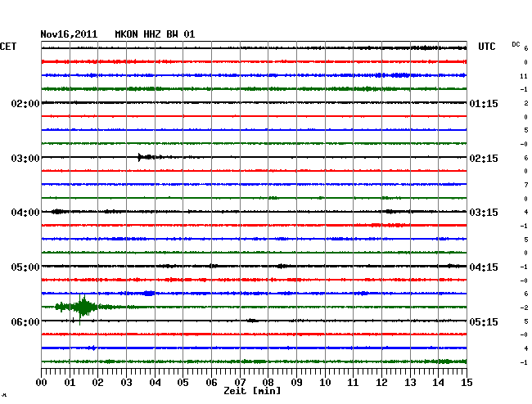Click the DC value 11

[x=524, y=76]
